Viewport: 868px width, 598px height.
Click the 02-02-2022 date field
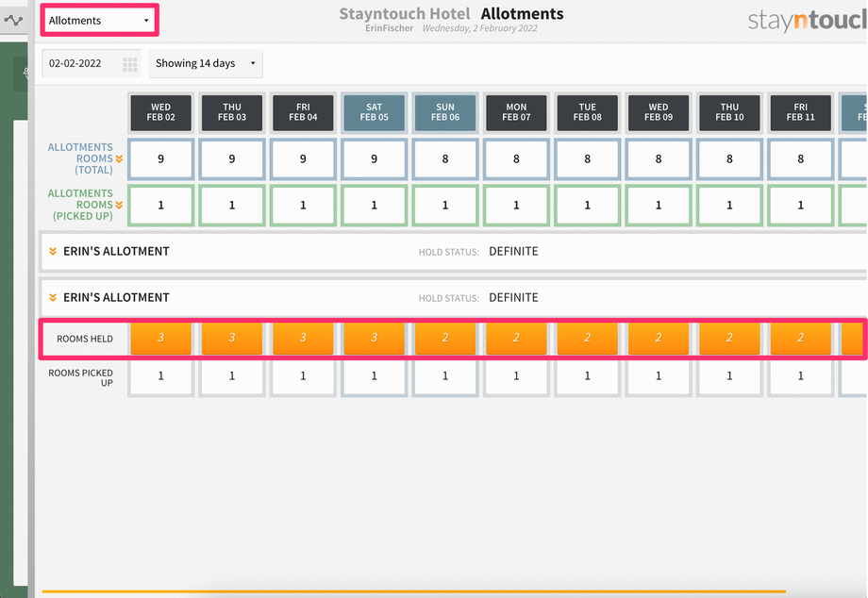point(92,63)
